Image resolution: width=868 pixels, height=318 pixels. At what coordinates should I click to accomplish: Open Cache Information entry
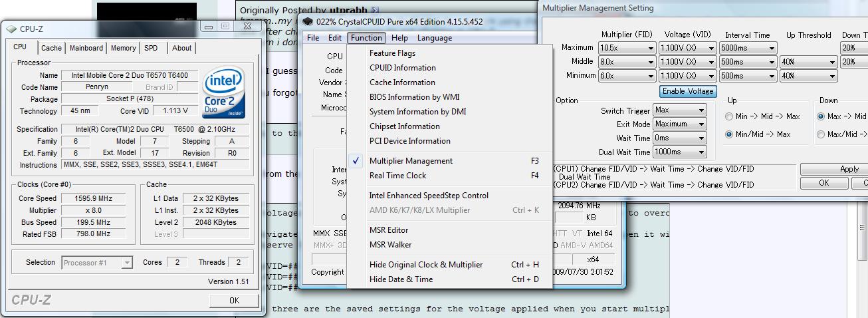click(x=449, y=82)
